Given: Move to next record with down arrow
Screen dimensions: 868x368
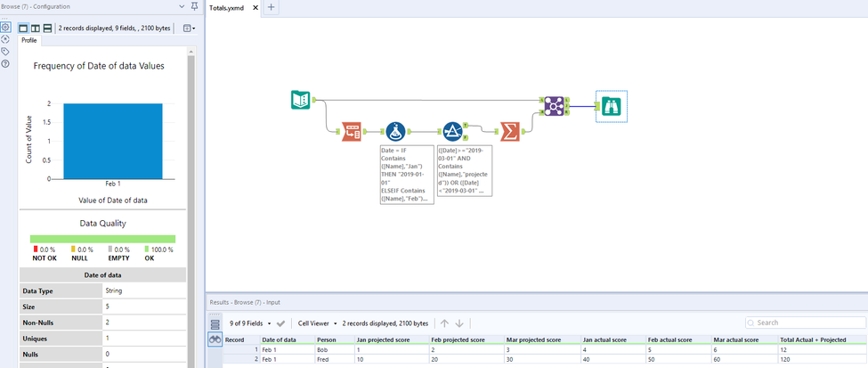Looking at the screenshot, I should (458, 323).
